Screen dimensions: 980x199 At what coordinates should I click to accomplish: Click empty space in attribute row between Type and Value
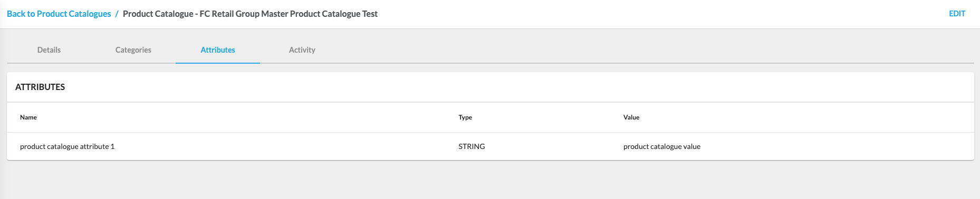pos(554,146)
